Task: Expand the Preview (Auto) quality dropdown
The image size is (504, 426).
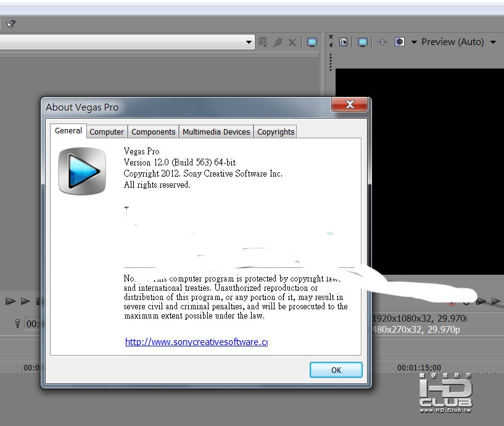Action: tap(493, 42)
